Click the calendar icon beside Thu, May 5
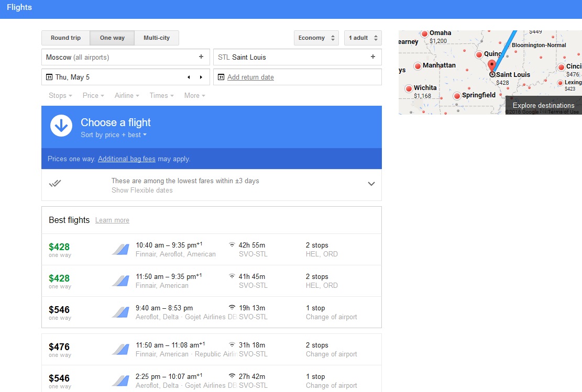 pos(49,77)
